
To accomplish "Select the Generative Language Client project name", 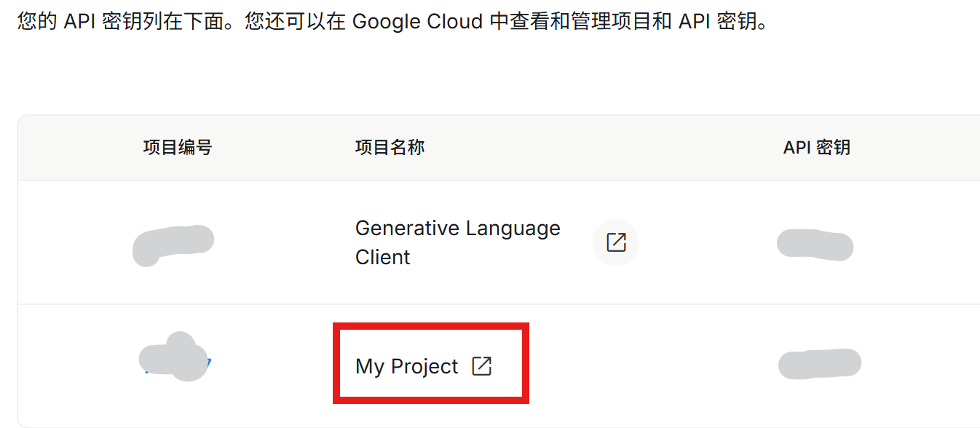I will [x=457, y=242].
